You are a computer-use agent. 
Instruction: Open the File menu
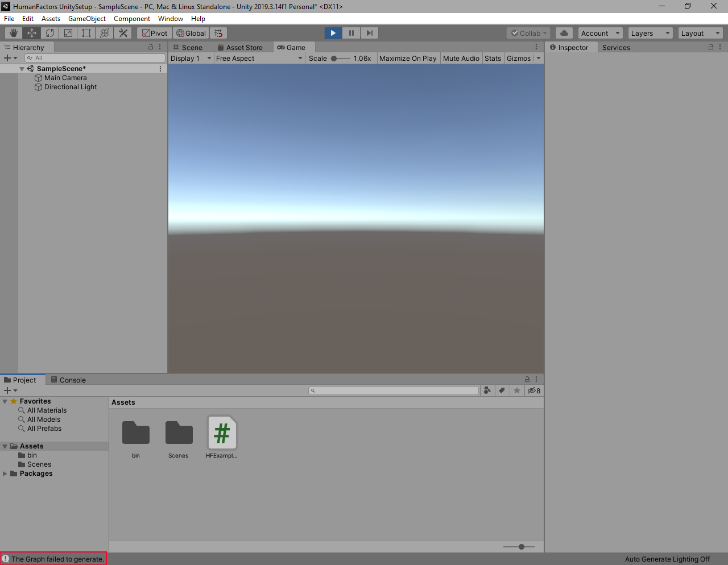(x=9, y=19)
